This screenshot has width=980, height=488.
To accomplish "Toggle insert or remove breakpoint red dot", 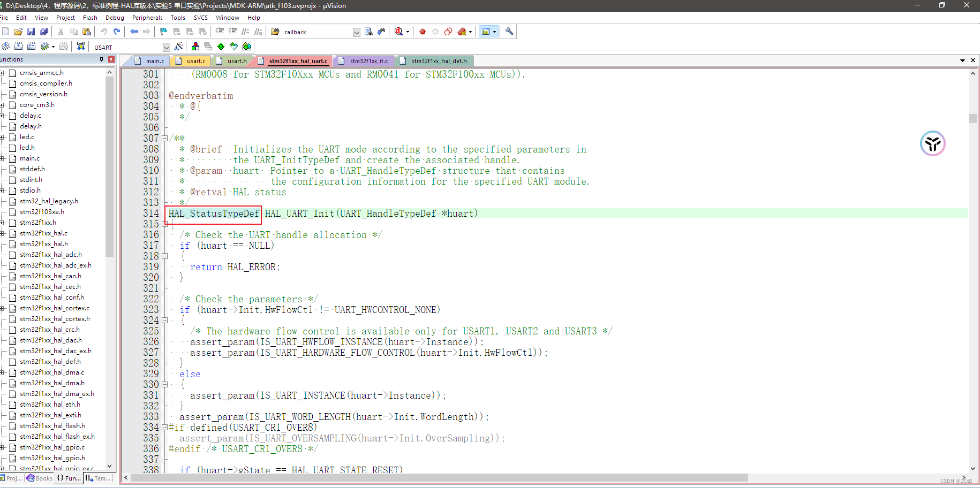I will point(423,32).
